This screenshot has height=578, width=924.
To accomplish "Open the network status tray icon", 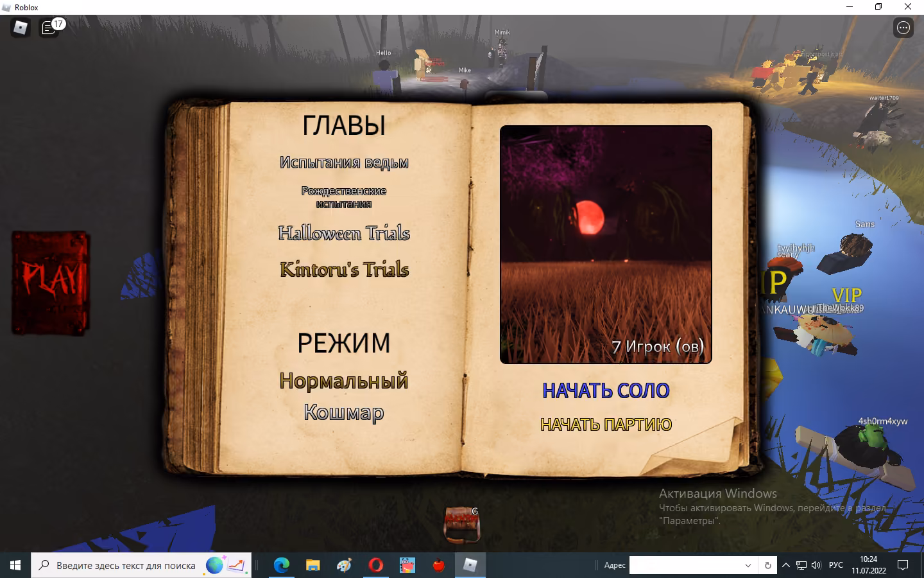I will click(x=801, y=565).
